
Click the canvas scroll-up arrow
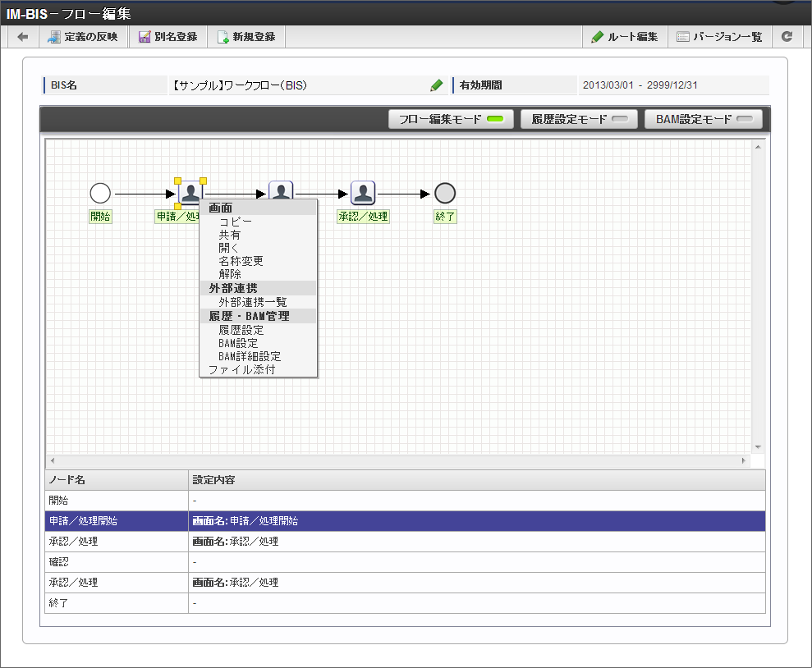(x=758, y=148)
